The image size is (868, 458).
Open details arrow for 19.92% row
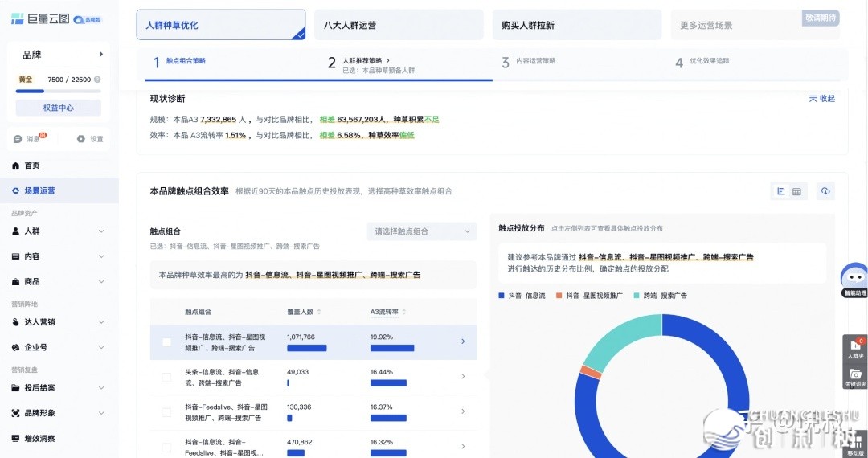pyautogui.click(x=464, y=341)
